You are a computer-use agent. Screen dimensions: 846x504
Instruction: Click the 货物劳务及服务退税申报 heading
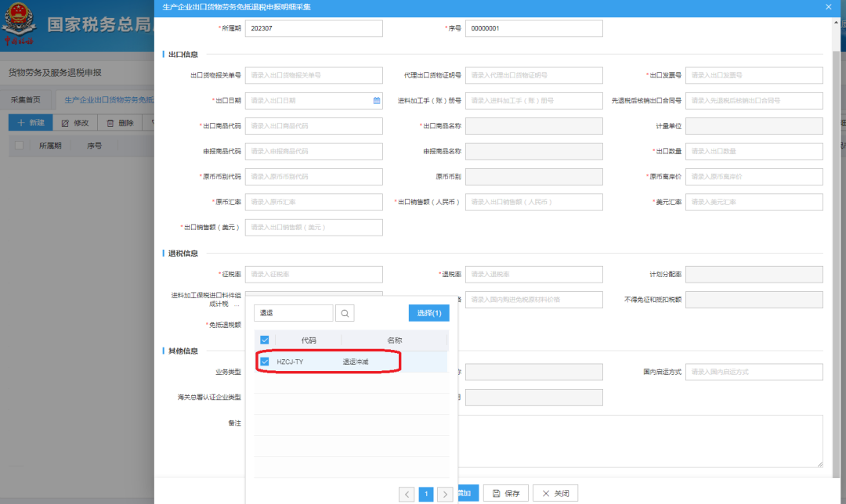(x=55, y=73)
